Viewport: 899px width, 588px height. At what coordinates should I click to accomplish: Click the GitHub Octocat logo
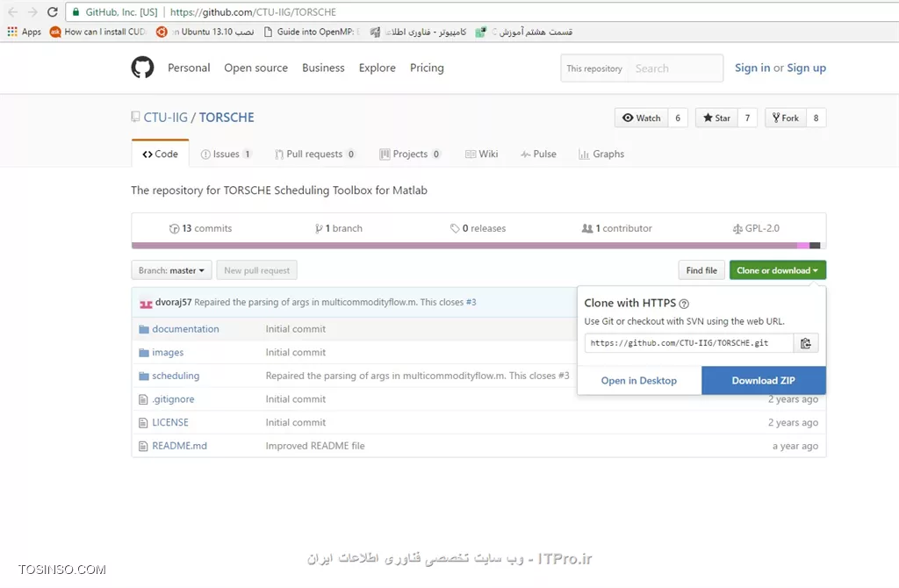point(142,68)
